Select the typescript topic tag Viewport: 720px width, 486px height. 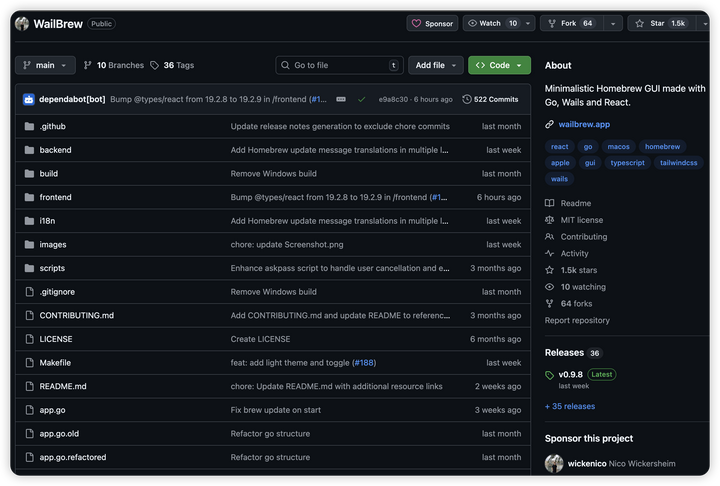[628, 162]
